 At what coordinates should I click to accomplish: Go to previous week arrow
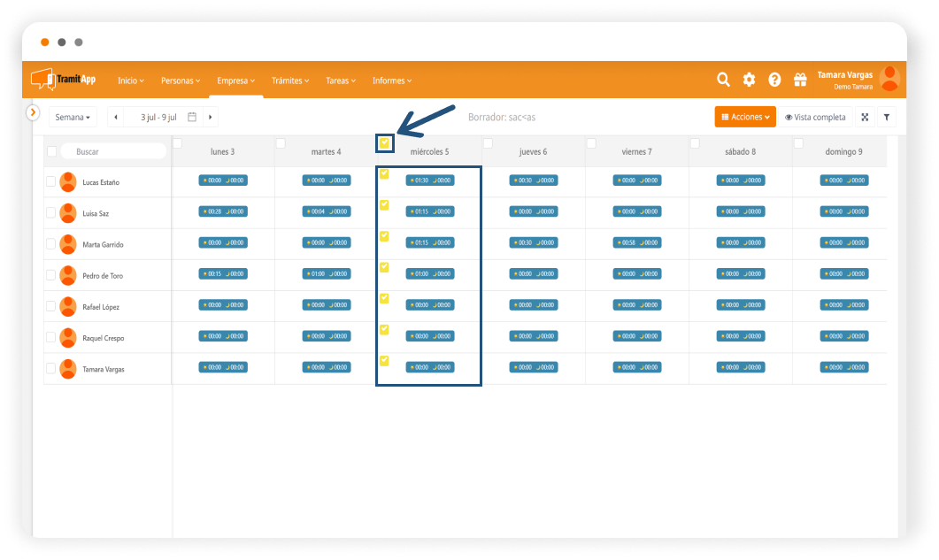(115, 117)
